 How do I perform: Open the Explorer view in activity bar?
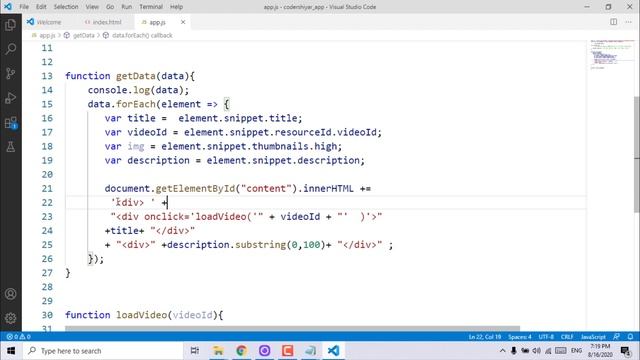click(11, 25)
